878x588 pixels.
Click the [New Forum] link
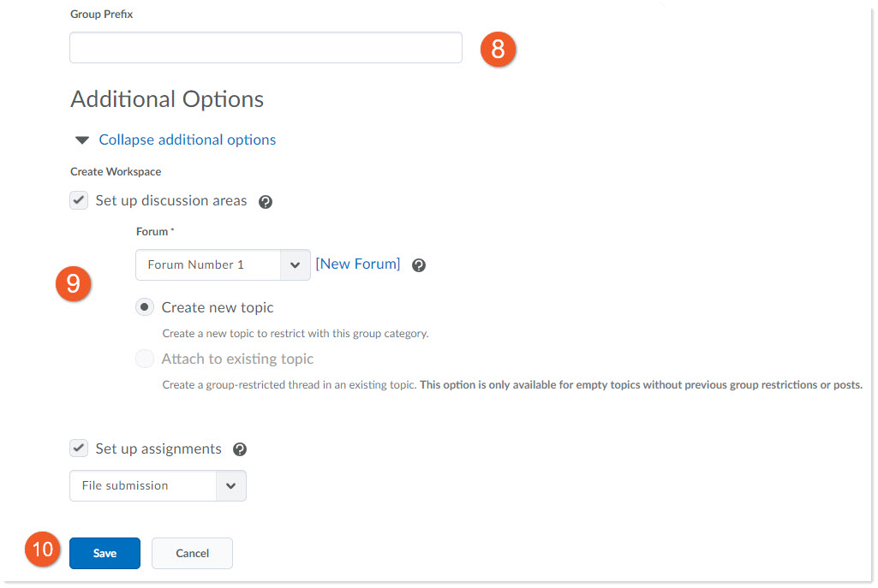358,264
